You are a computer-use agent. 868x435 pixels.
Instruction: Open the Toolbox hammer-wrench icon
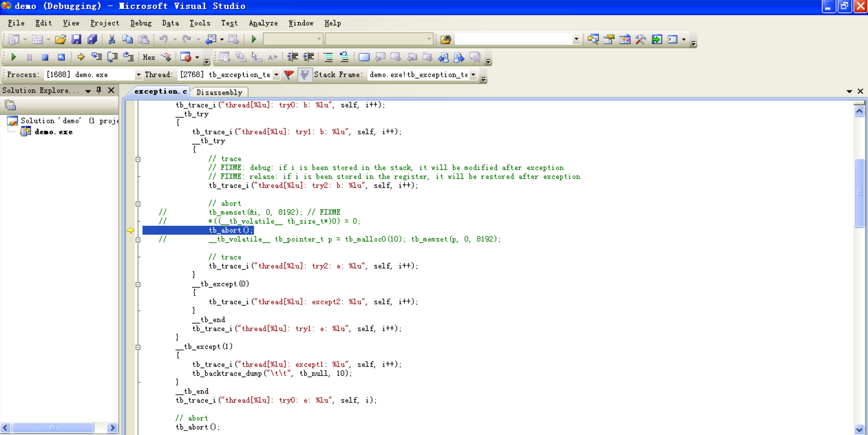[641, 39]
